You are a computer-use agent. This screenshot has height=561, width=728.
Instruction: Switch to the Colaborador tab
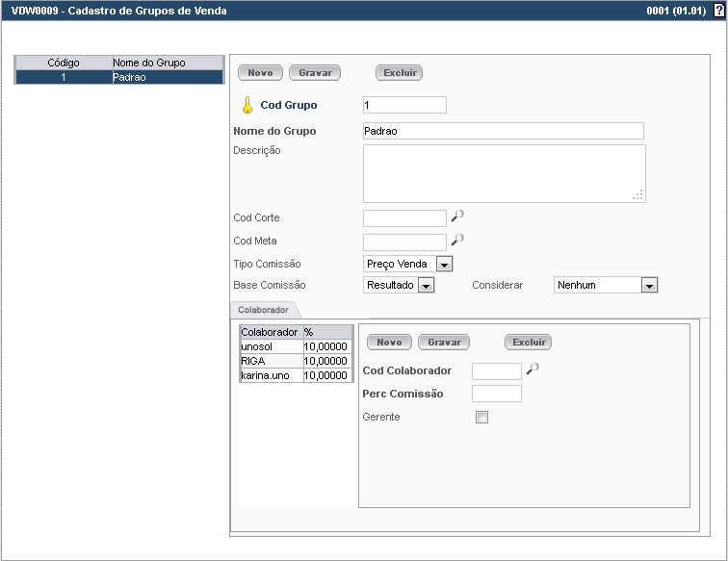[x=263, y=310]
